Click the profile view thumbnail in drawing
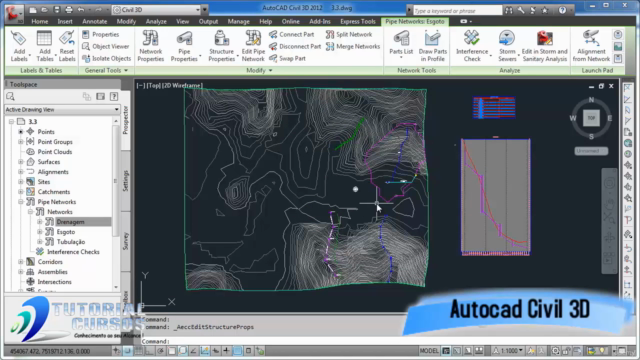This screenshot has width=640, height=360. 496,197
